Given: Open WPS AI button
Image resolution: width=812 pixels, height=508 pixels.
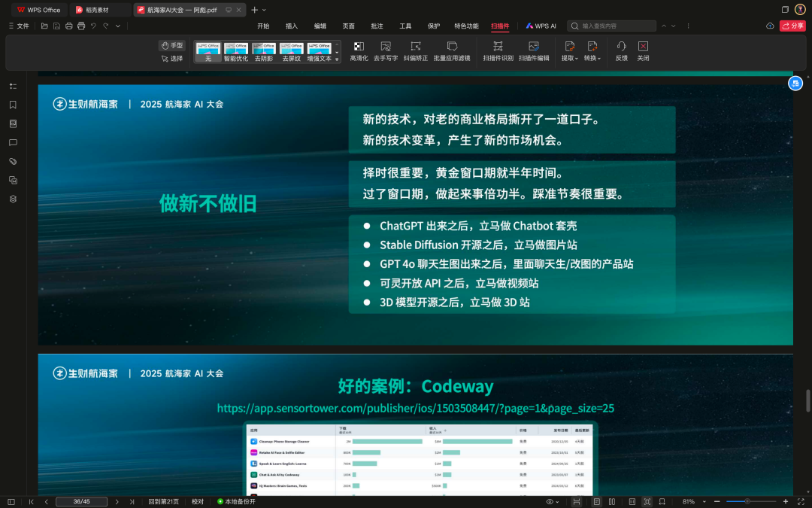Looking at the screenshot, I should (x=541, y=26).
